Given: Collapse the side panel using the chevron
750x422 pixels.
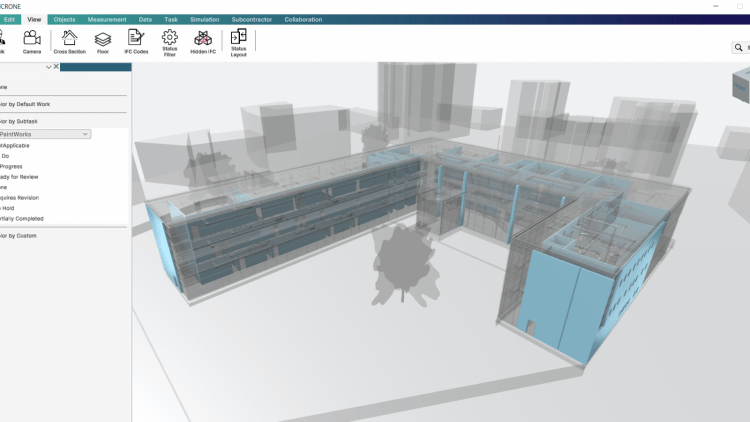Looking at the screenshot, I should coord(48,67).
